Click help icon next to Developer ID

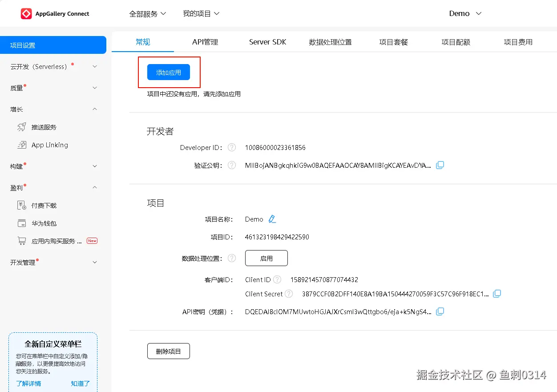pyautogui.click(x=231, y=148)
